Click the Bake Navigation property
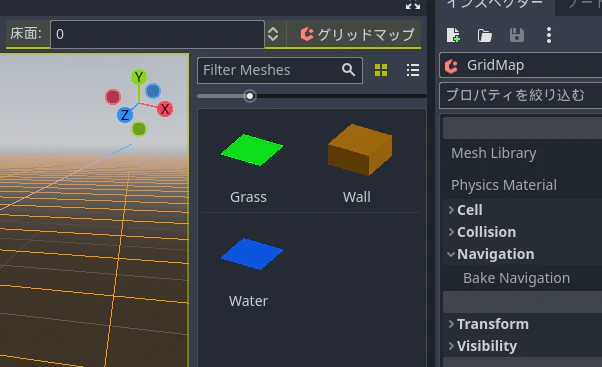The height and width of the screenshot is (367, 602). 516,278
